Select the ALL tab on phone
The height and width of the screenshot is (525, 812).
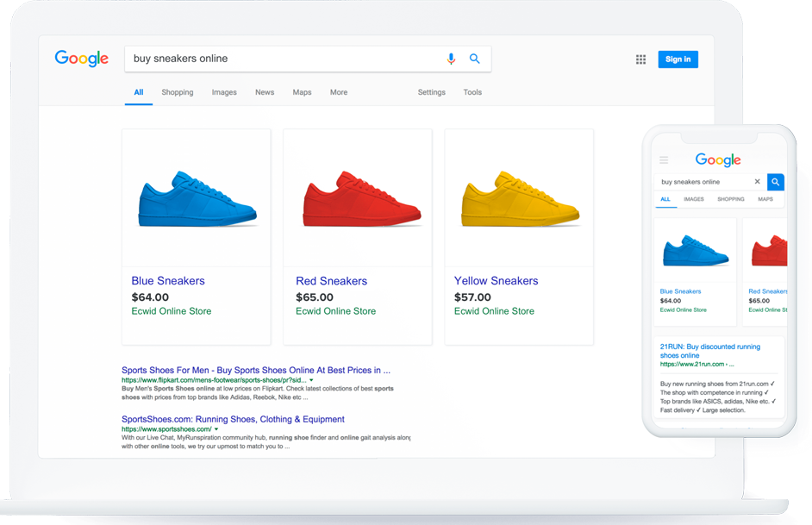point(665,199)
